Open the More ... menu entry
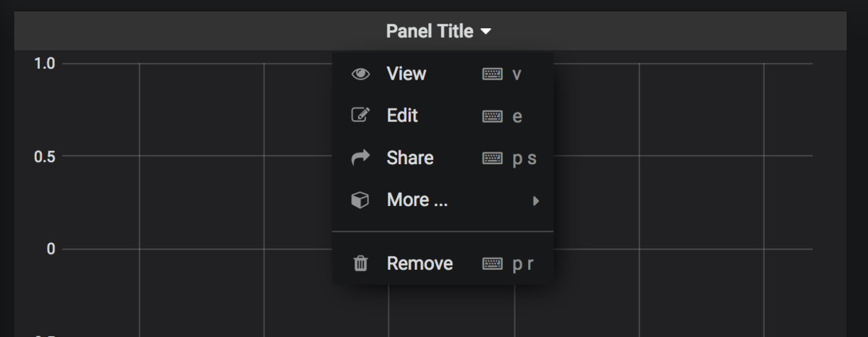The image size is (868, 337). [x=417, y=200]
